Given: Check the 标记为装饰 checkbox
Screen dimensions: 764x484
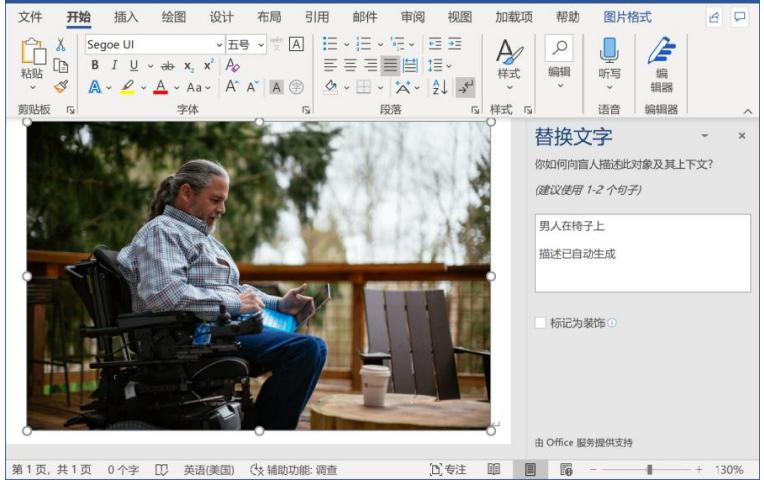Looking at the screenshot, I should pos(540,323).
